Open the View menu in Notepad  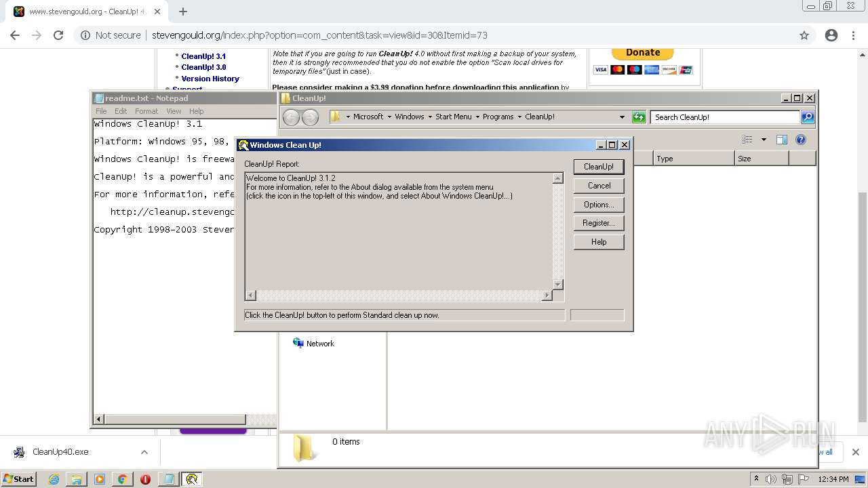click(174, 111)
